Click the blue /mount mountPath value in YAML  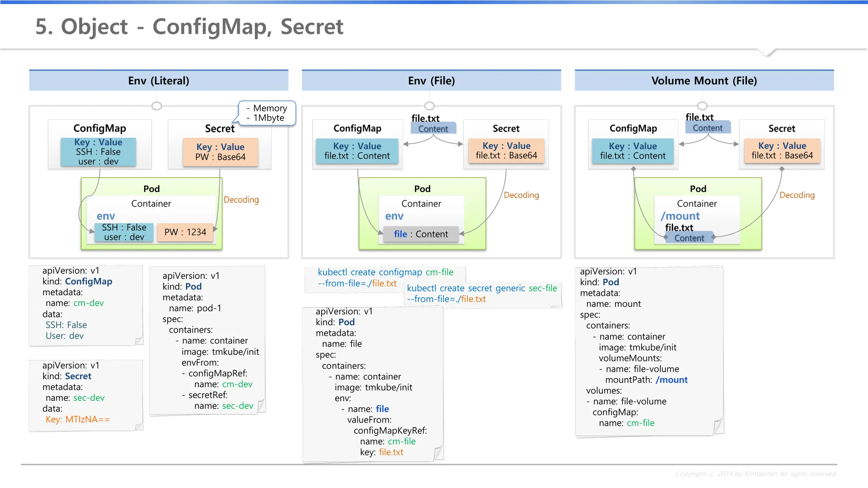(671, 380)
